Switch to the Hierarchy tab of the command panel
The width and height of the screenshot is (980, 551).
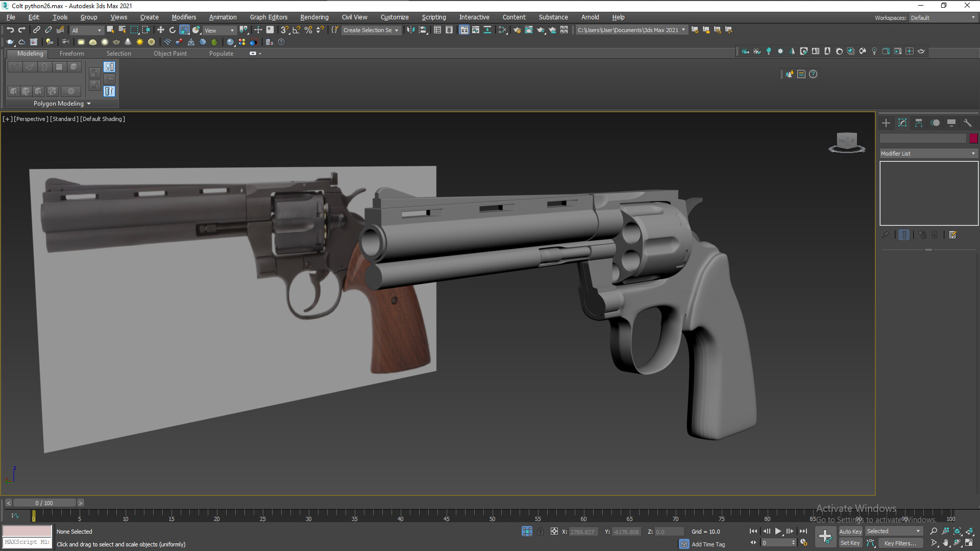[918, 122]
